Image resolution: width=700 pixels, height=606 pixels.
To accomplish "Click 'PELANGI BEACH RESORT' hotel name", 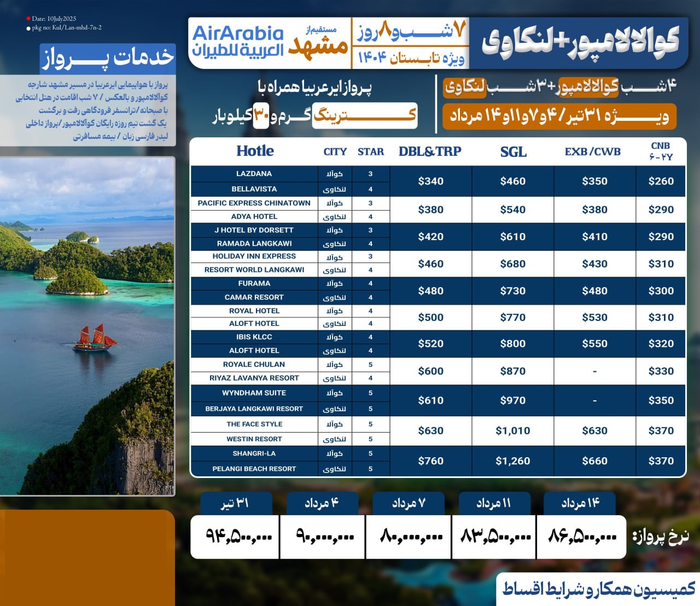I will [x=254, y=469].
